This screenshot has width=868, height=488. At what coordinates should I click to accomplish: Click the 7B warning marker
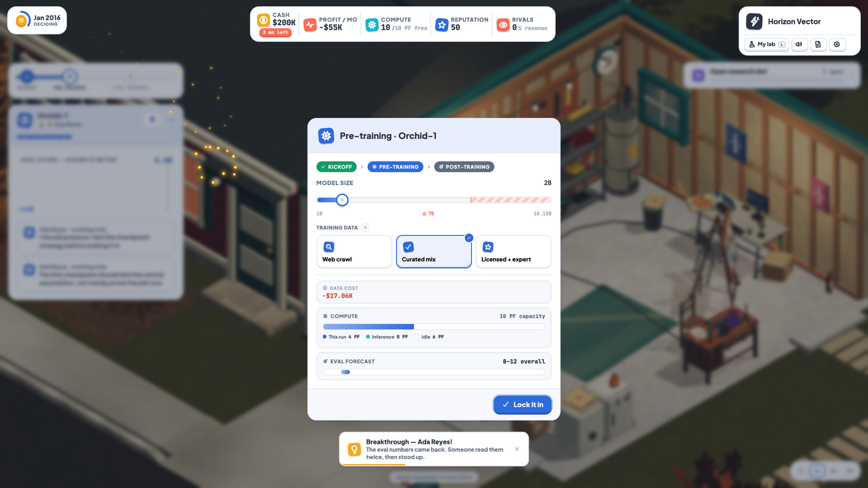coord(428,214)
